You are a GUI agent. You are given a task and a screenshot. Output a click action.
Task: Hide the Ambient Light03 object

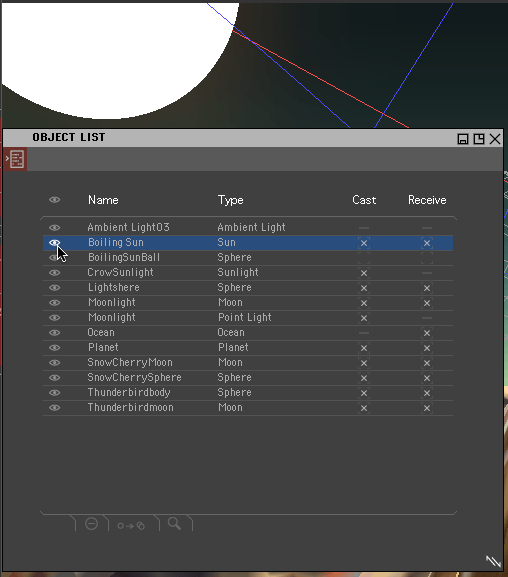pos(54,227)
